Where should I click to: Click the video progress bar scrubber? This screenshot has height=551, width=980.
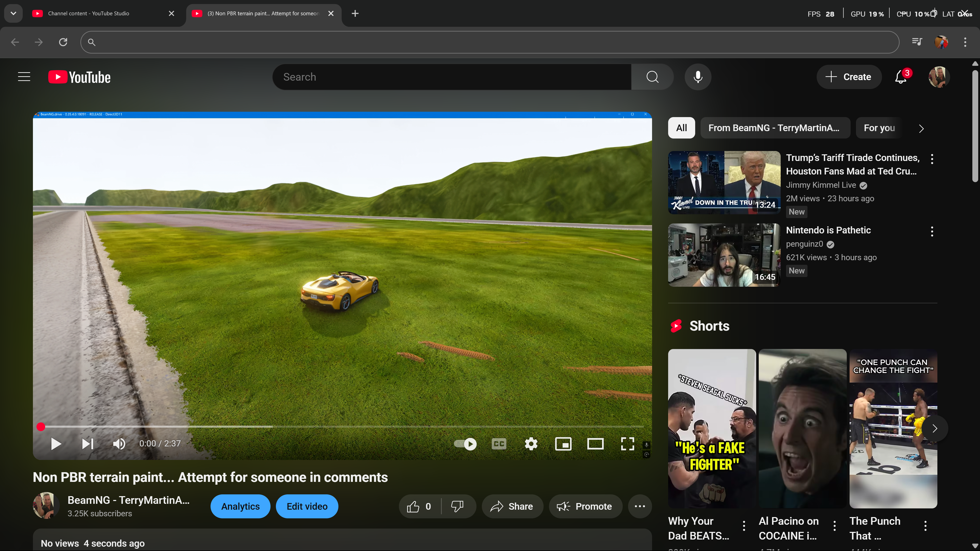coord(41,427)
